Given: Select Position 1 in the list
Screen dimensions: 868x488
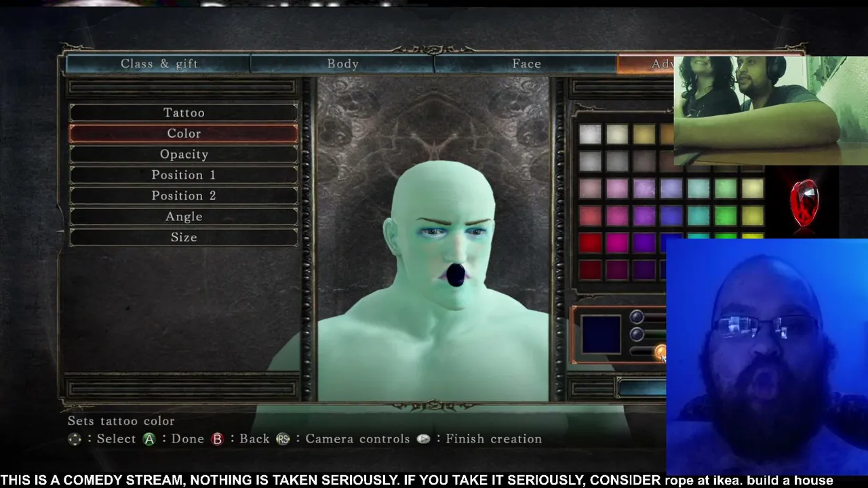Looking at the screenshot, I should point(184,175).
